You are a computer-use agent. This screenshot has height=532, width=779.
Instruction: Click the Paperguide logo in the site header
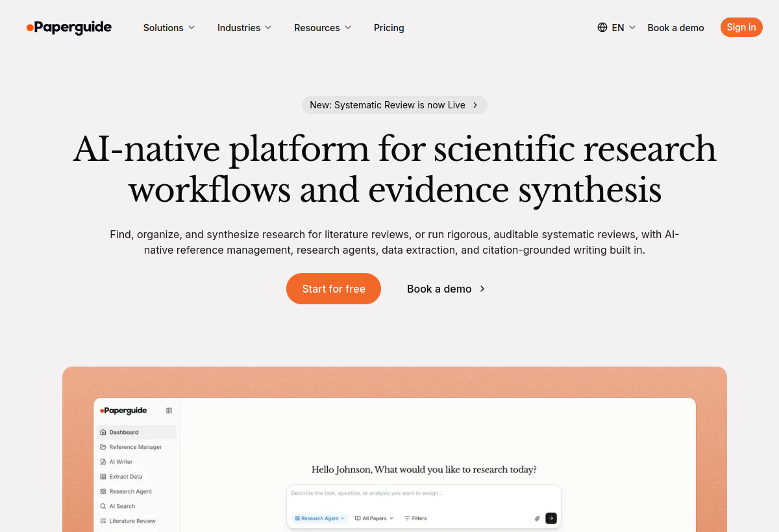69,27
